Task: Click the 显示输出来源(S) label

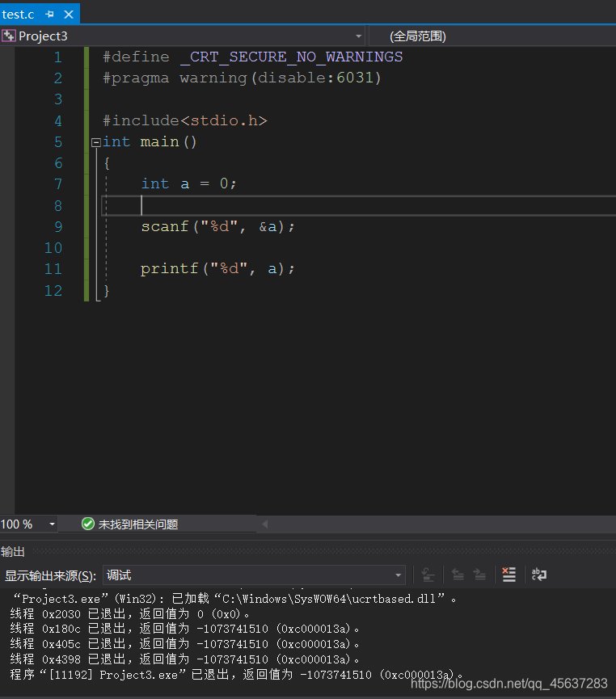Action: (x=50, y=575)
